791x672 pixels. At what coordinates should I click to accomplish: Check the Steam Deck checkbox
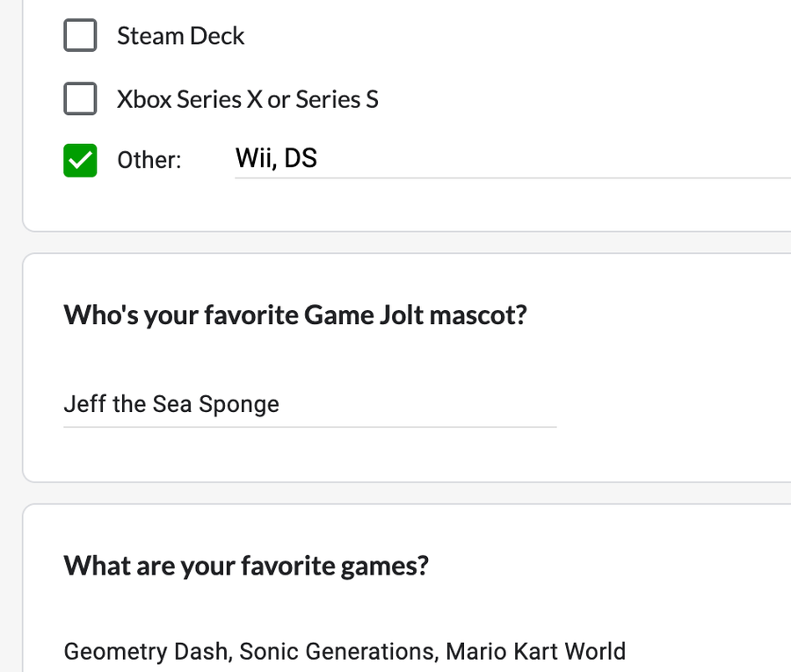click(80, 35)
